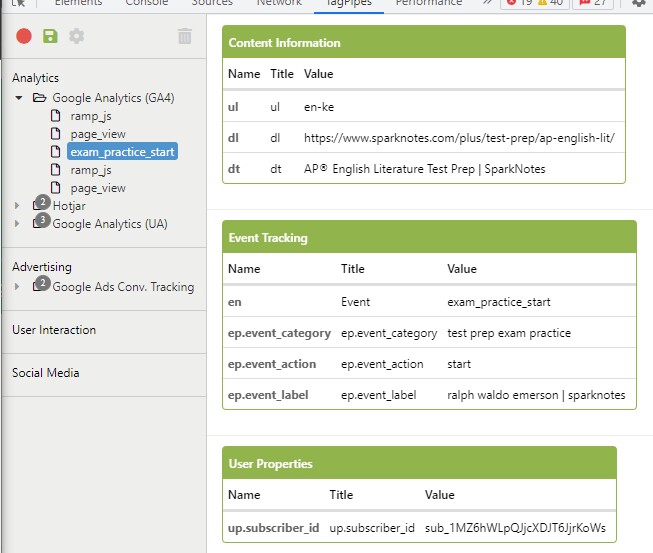The height and width of the screenshot is (553, 653).
Task: Click the ep.event_category name cell
Action: tap(279, 333)
